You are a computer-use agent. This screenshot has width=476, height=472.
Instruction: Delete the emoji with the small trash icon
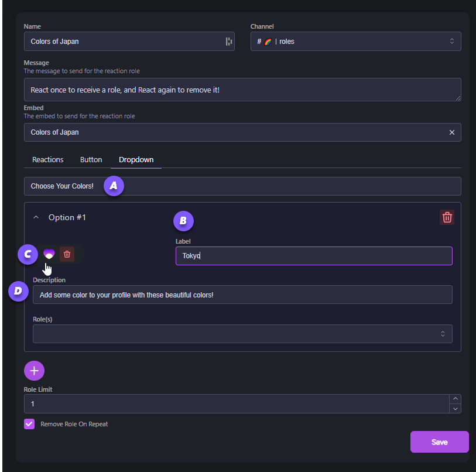(x=67, y=254)
